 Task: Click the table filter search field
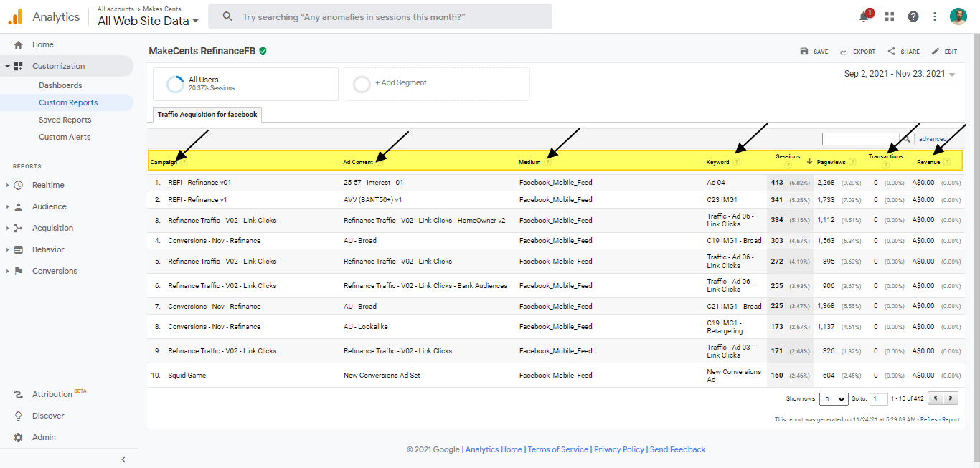861,139
